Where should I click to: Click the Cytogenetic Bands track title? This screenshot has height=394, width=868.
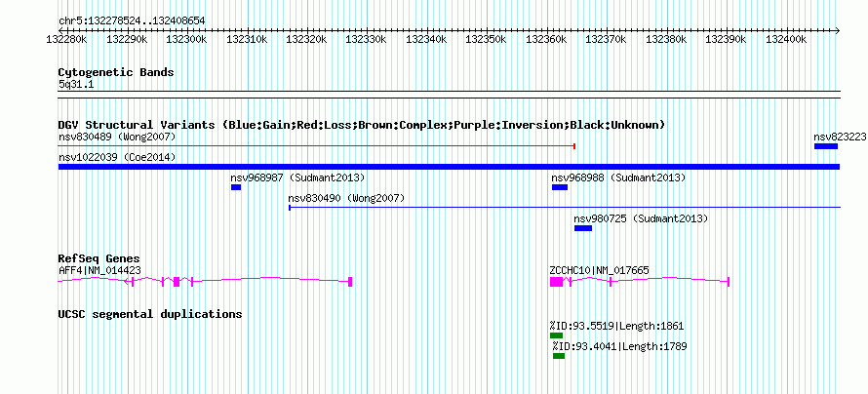116,72
